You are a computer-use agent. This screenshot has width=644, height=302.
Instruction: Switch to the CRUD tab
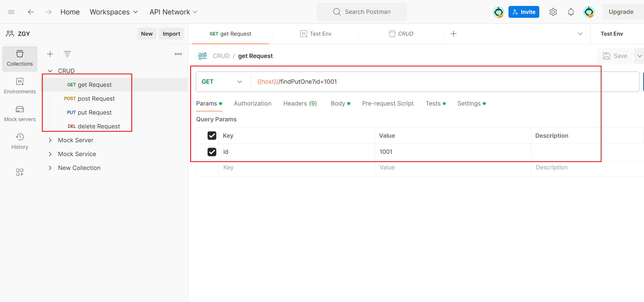point(401,34)
